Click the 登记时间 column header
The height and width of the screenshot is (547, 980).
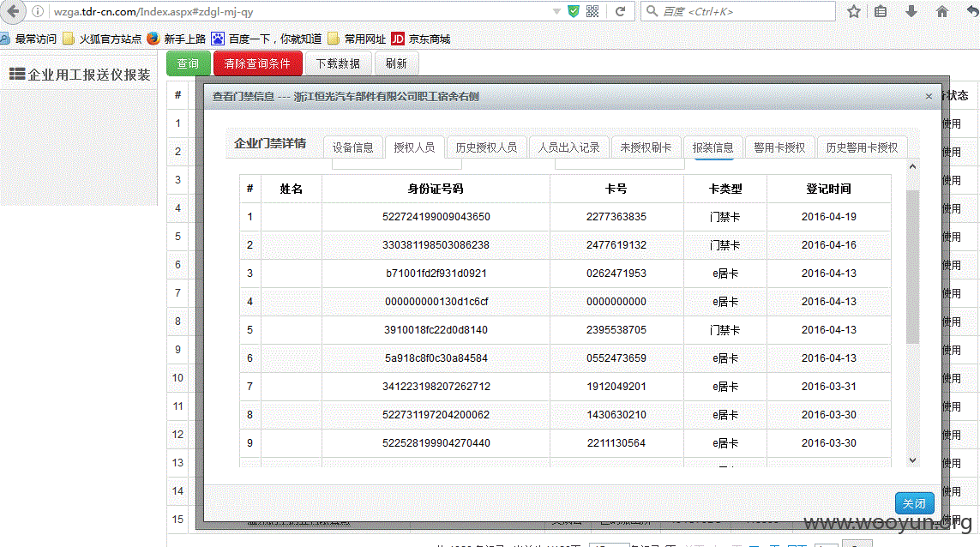click(x=829, y=189)
